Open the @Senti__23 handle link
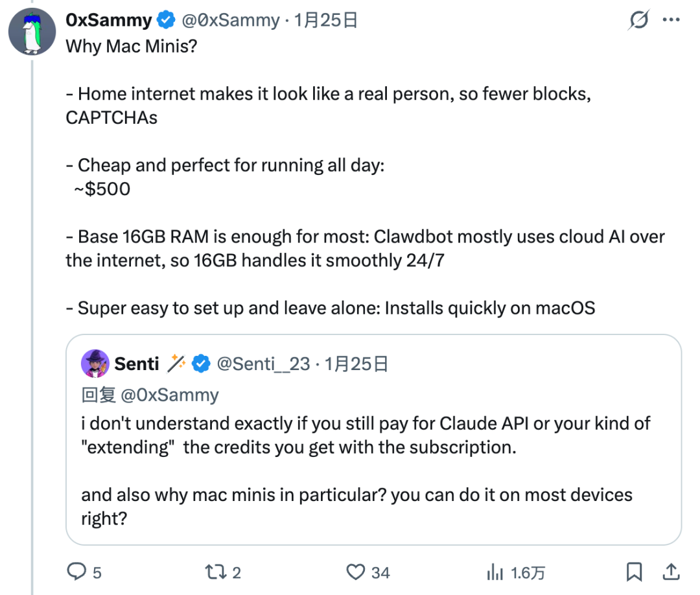700x595 pixels. pos(262,364)
